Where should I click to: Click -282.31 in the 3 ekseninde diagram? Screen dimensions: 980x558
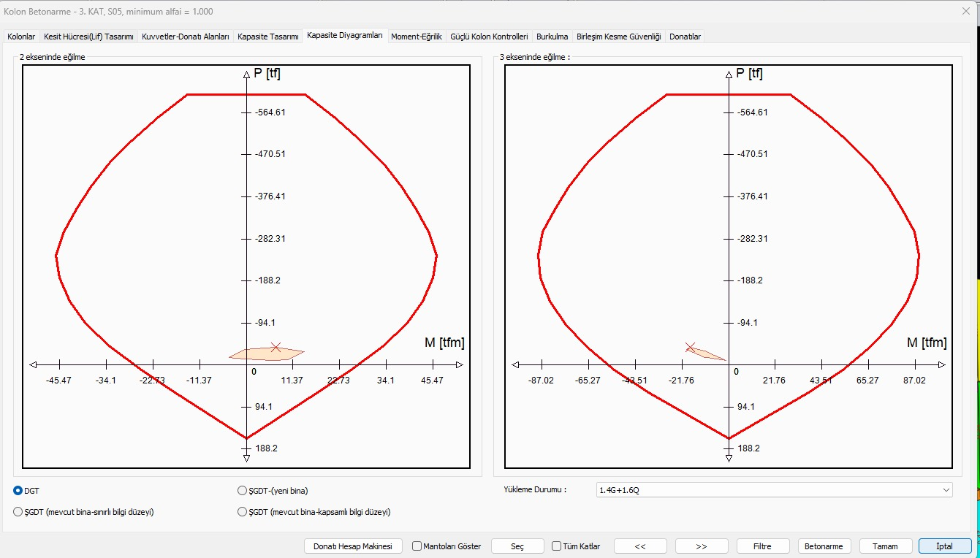(751, 238)
